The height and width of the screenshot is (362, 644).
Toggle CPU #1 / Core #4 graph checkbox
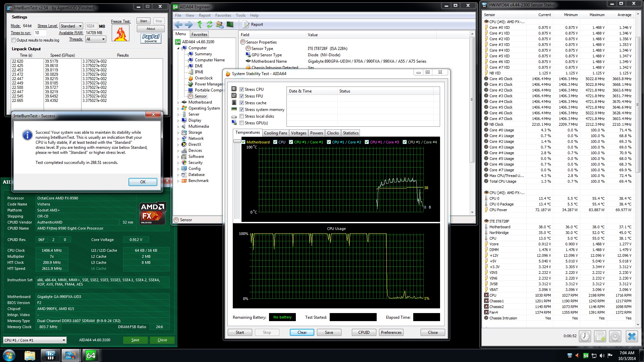pos(405,142)
